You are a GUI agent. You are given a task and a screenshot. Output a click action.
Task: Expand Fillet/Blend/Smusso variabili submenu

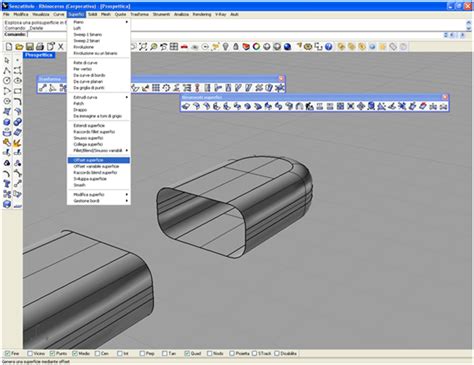pos(99,151)
